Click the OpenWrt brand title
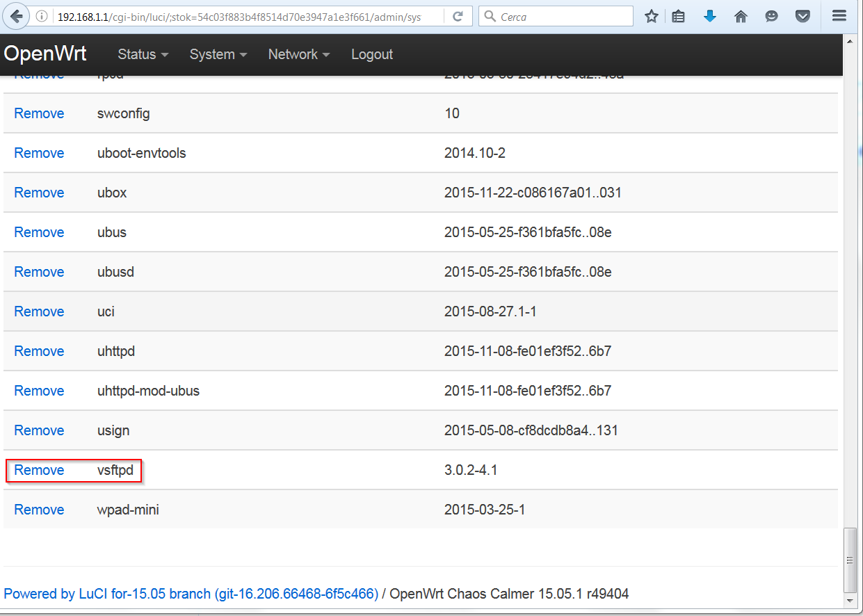This screenshot has height=616, width=863. pyautogui.click(x=45, y=54)
